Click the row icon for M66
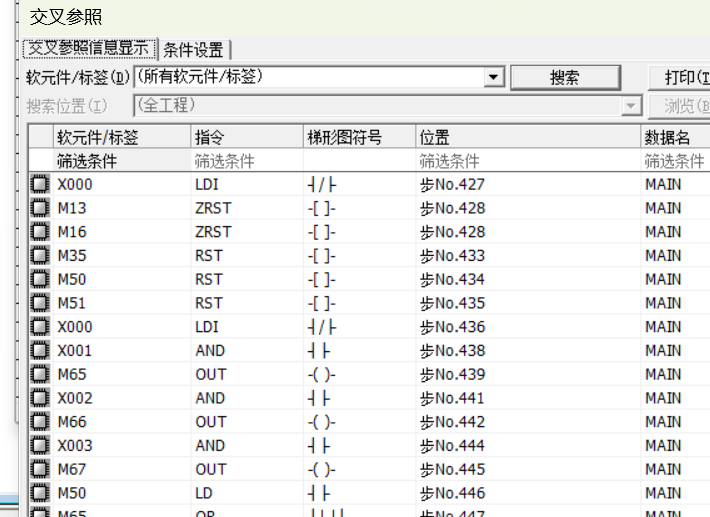Viewport: 710px width, 517px height. click(40, 422)
